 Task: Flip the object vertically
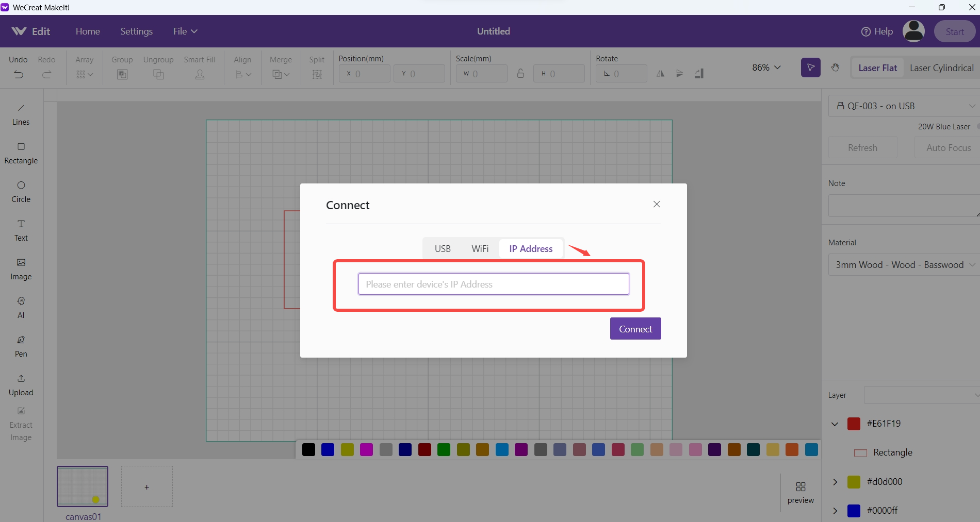[x=680, y=74]
